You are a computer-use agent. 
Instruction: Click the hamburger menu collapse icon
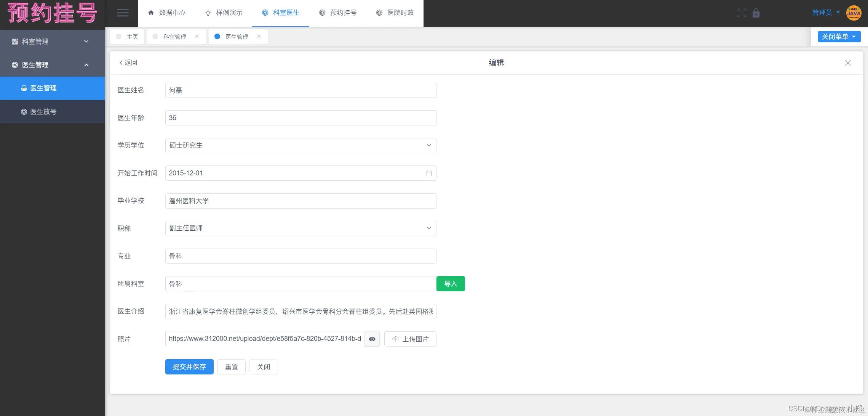click(x=122, y=13)
